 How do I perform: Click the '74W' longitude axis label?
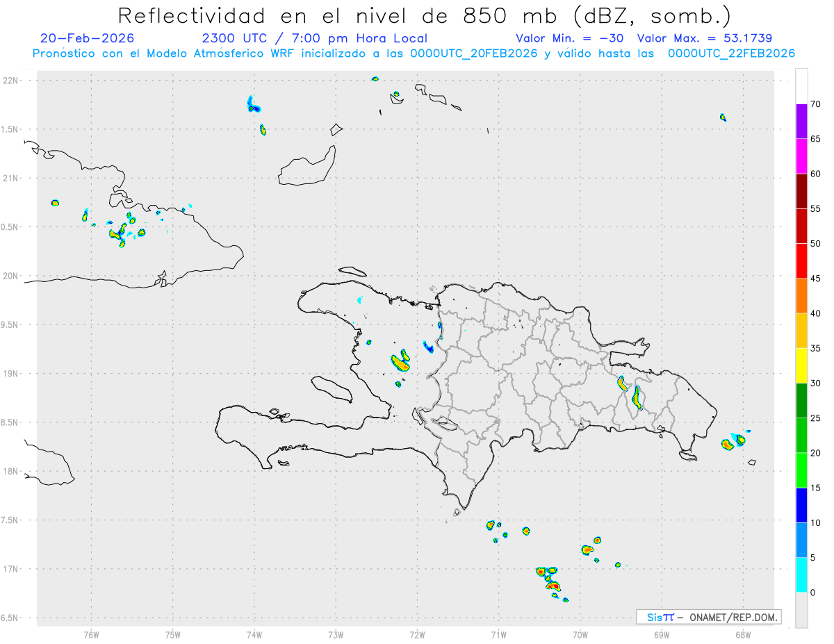[x=254, y=634]
